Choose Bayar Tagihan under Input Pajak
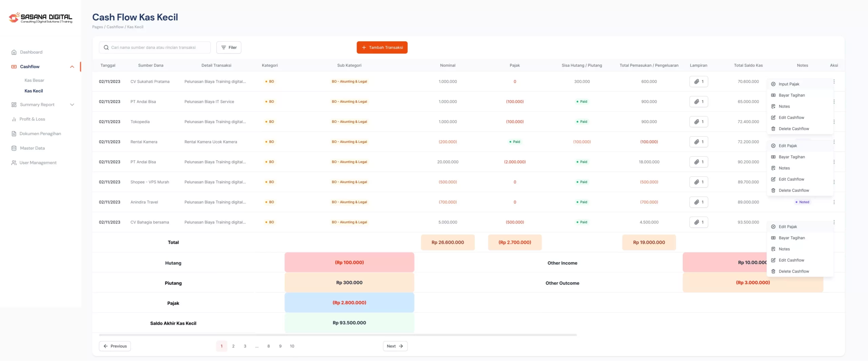This screenshot has width=868, height=361. pos(800,95)
